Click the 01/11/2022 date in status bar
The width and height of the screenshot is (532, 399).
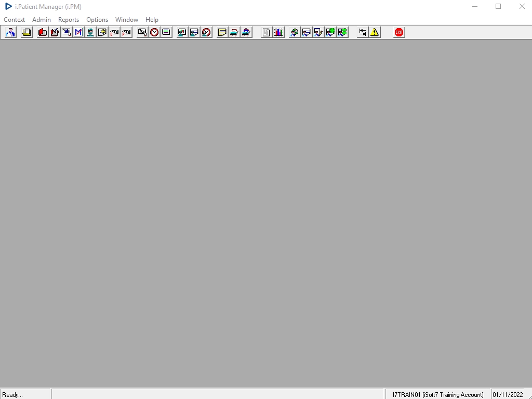(x=508, y=395)
